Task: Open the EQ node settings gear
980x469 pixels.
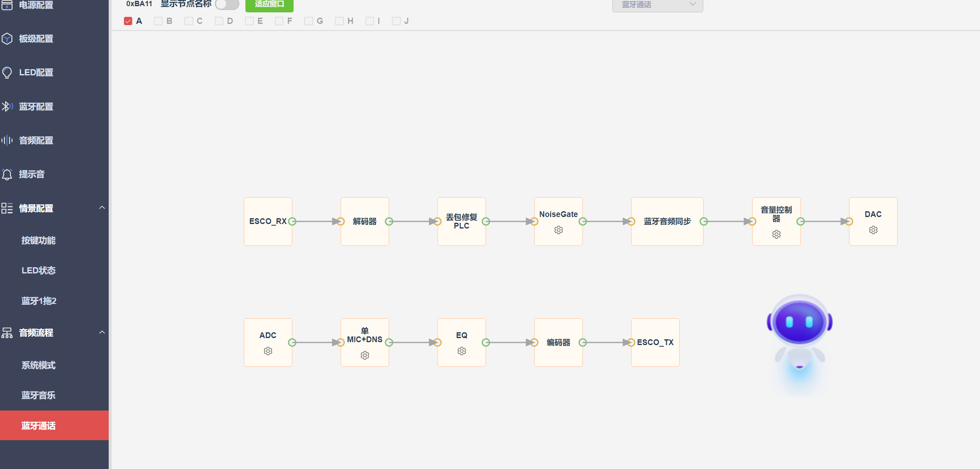Action: (x=462, y=351)
